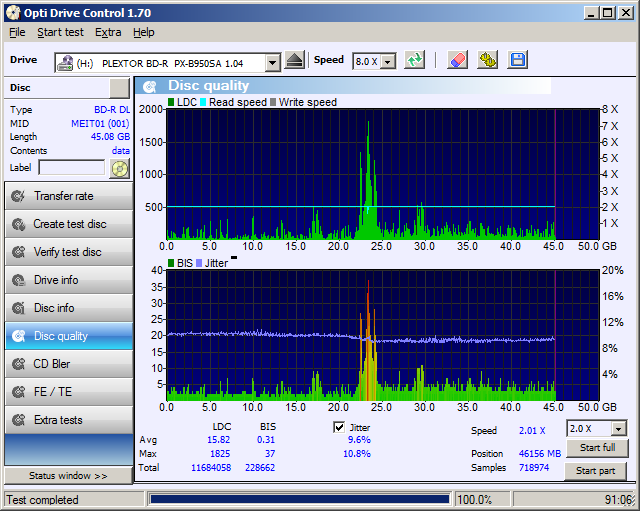Click the Label input field
Image resolution: width=640 pixels, height=511 pixels.
pyautogui.click(x=72, y=167)
